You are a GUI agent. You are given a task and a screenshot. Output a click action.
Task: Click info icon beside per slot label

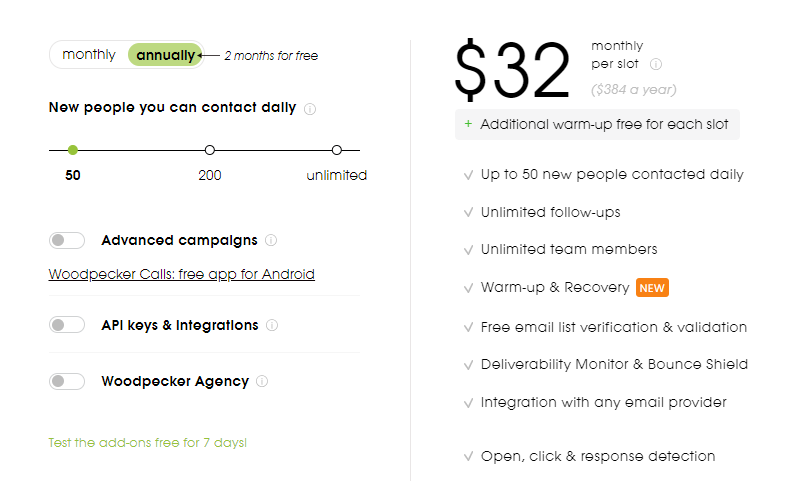(656, 64)
